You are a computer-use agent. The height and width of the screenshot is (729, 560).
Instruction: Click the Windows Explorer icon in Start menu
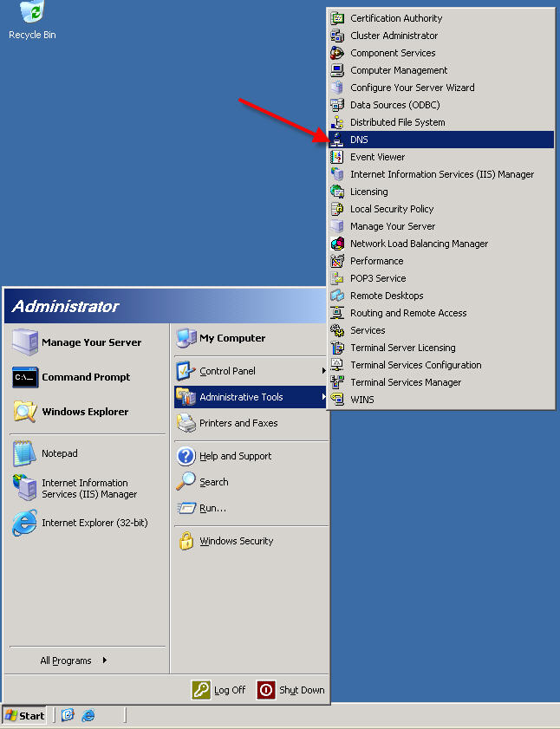tap(25, 412)
